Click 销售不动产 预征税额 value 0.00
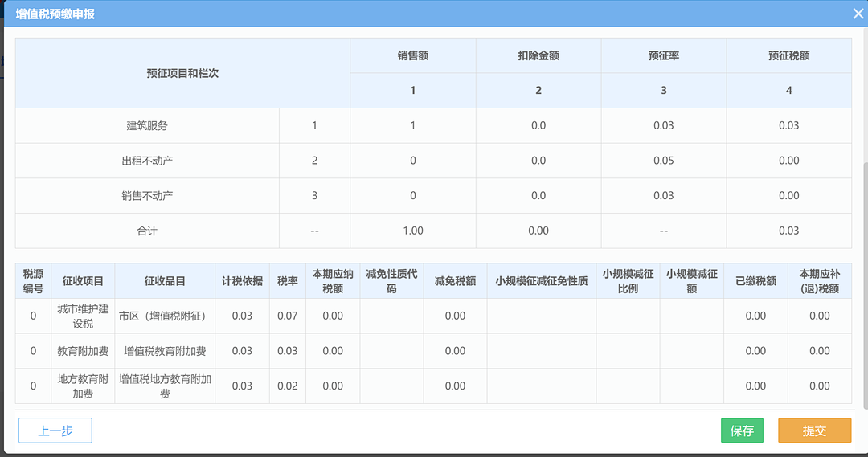Image resolution: width=868 pixels, height=457 pixels. (x=789, y=195)
